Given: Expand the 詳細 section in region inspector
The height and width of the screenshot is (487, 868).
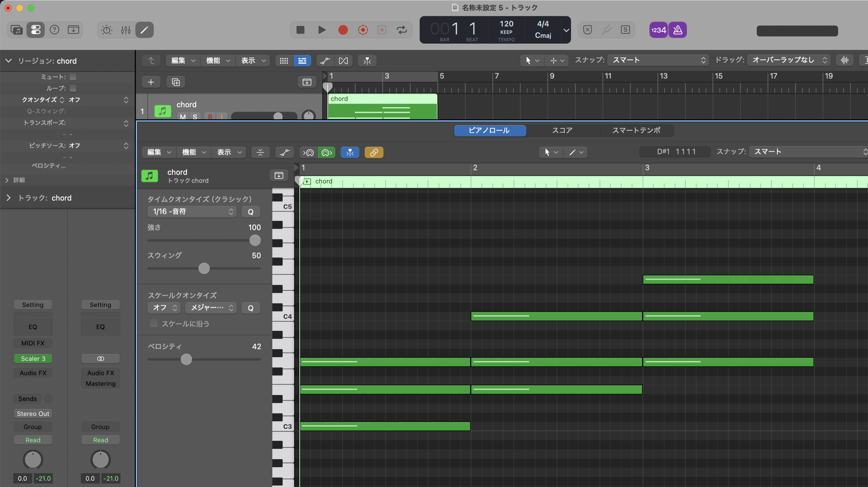Looking at the screenshot, I should (x=7, y=180).
